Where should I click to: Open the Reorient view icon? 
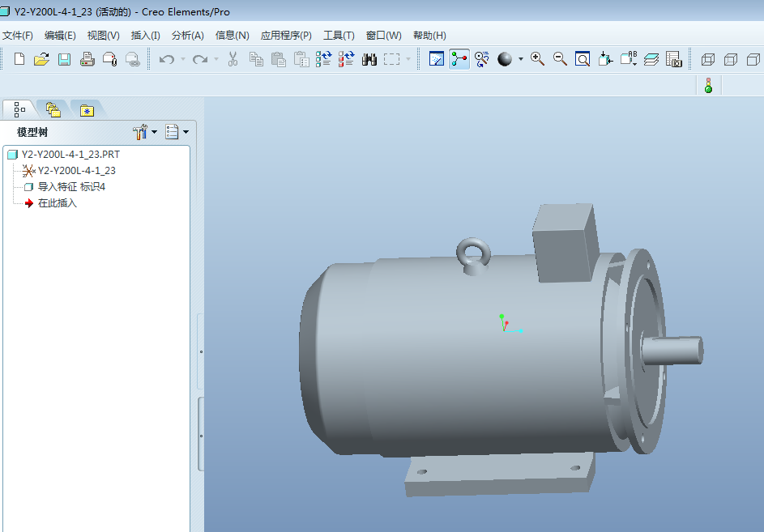(606, 59)
